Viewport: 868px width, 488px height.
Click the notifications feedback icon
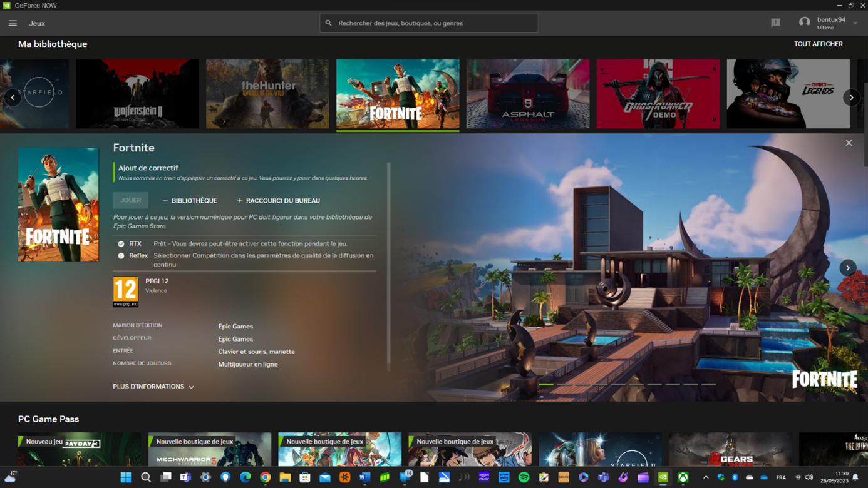pyautogui.click(x=775, y=23)
